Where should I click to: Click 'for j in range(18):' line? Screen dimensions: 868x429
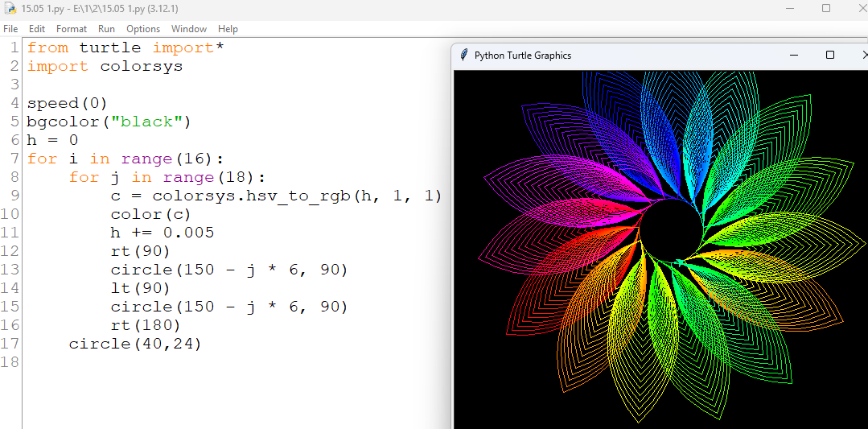pos(167,177)
